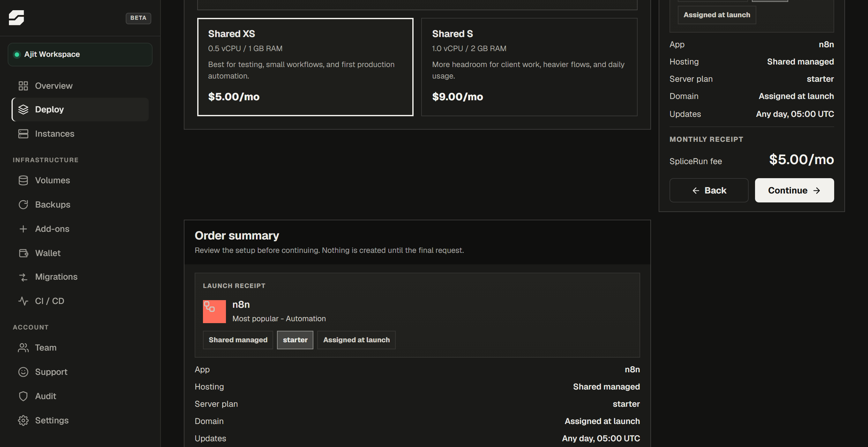868x447 pixels.
Task: Open Settings in the sidebar
Action: coord(80,420)
